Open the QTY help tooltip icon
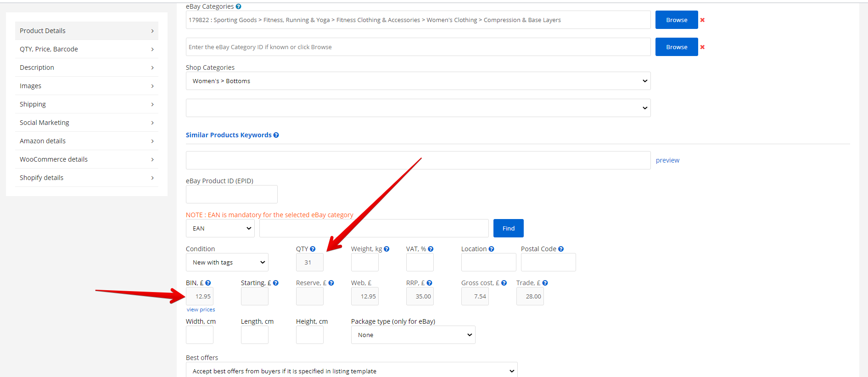 313,249
